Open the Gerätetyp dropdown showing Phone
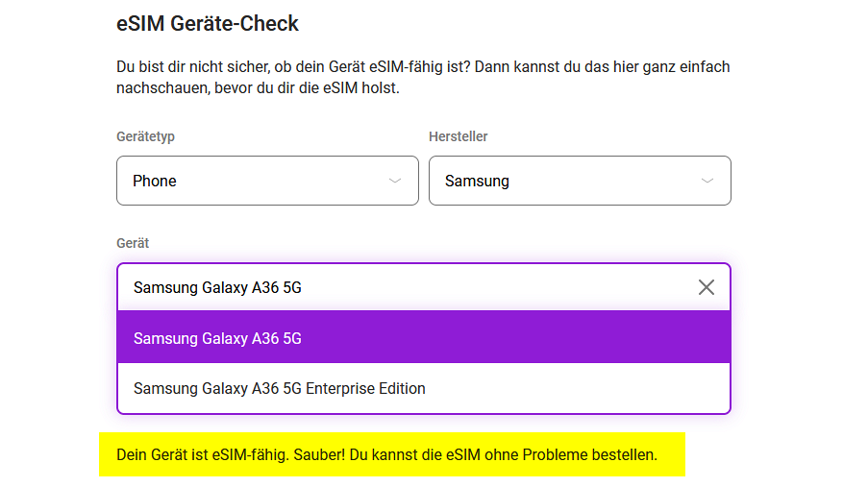 (x=267, y=181)
